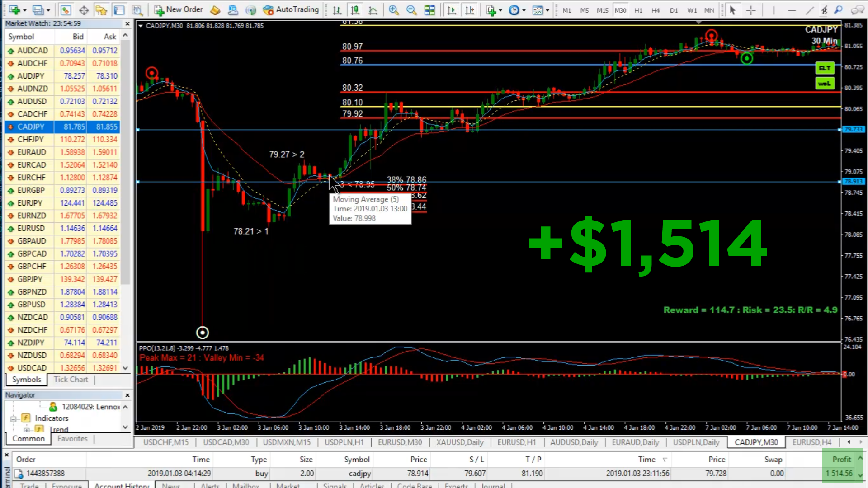Click the Profit column header
Viewport: 868px width, 488px height.
[x=841, y=459]
